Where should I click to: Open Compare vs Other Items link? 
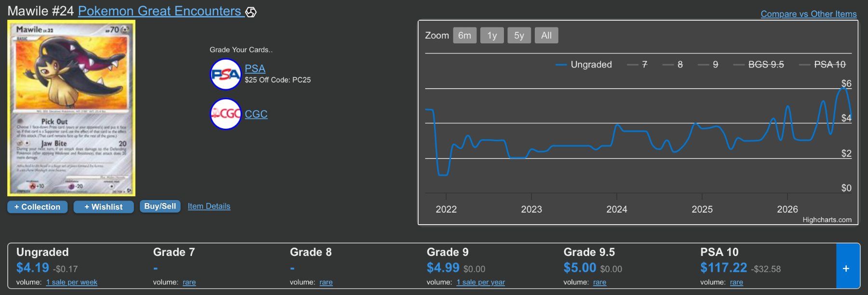(809, 14)
